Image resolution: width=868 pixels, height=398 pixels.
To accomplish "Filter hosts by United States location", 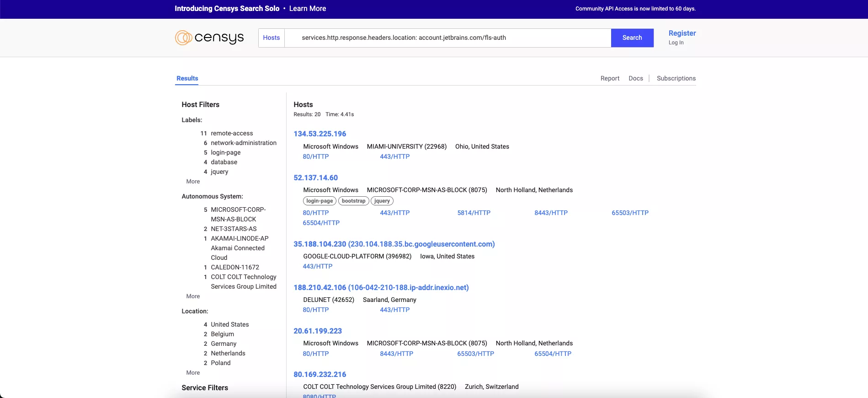I will click(229, 324).
